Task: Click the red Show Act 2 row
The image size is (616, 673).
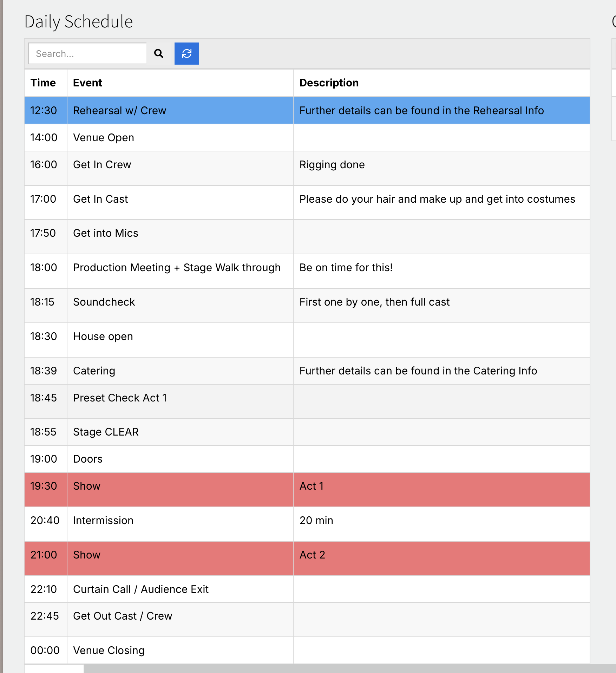Action: coord(307,558)
